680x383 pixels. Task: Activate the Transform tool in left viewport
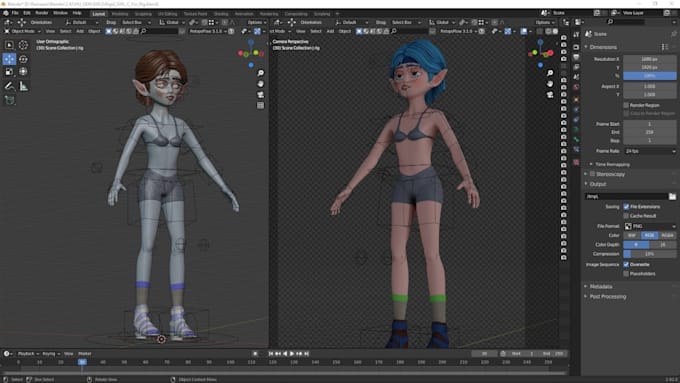(23, 72)
